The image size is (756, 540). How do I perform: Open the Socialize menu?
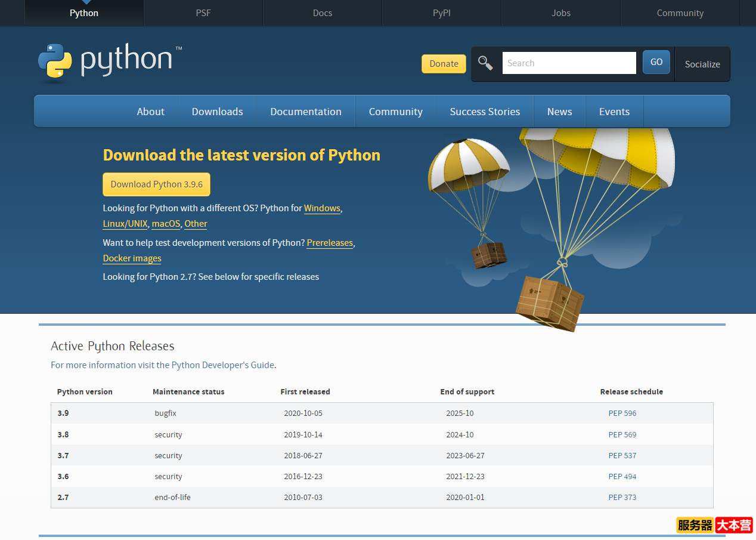[702, 64]
